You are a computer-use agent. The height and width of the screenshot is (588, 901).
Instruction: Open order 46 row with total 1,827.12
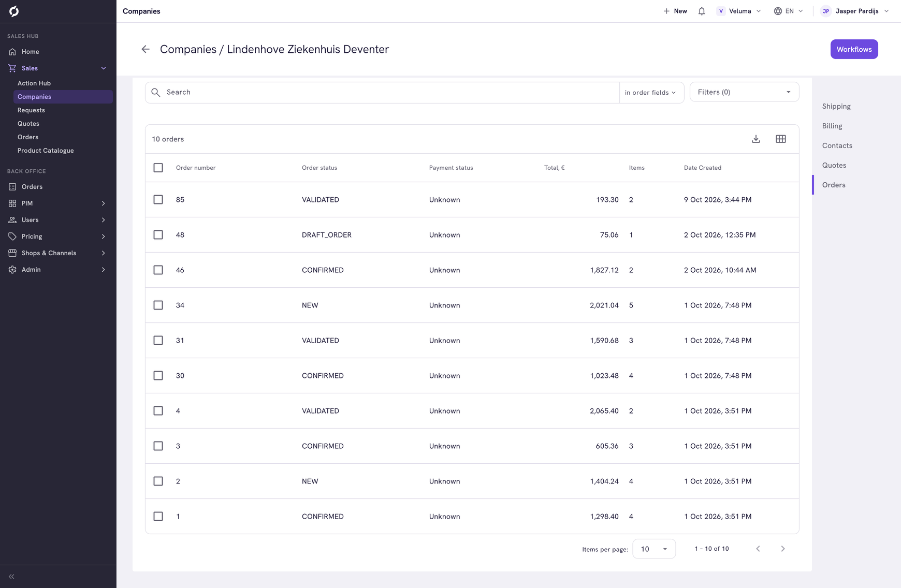472,270
